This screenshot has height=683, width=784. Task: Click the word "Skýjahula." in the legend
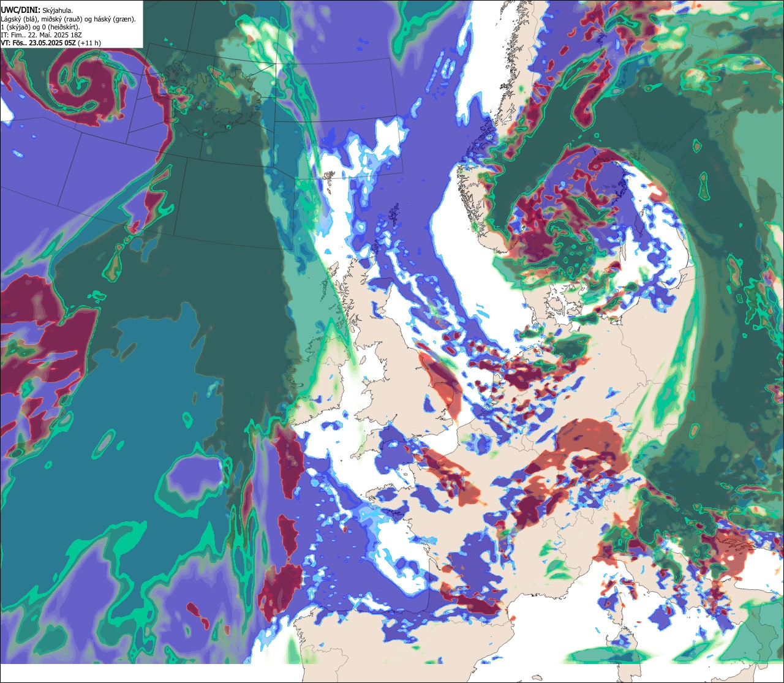tap(58, 11)
